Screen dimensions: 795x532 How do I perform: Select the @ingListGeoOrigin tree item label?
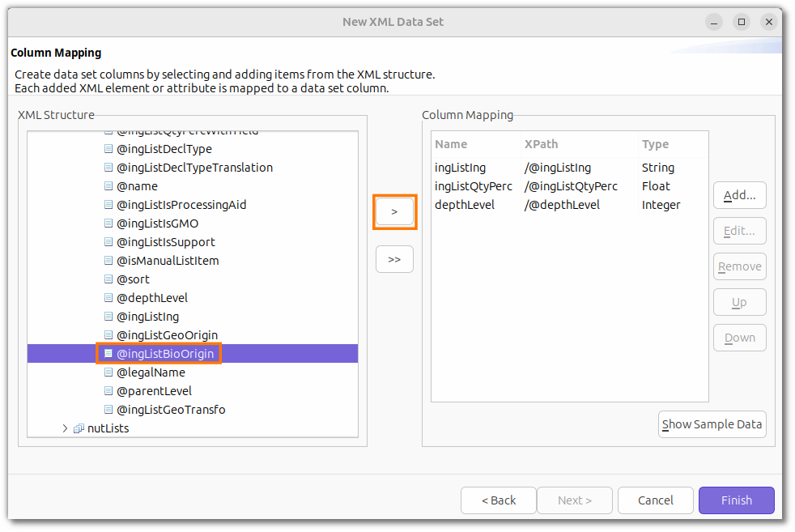click(x=168, y=335)
